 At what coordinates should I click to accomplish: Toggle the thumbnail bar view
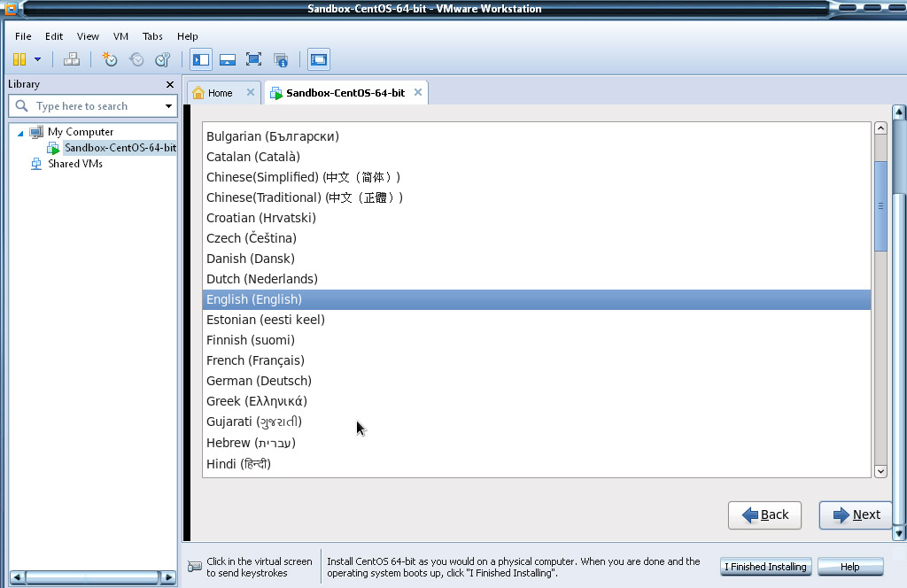click(x=228, y=59)
